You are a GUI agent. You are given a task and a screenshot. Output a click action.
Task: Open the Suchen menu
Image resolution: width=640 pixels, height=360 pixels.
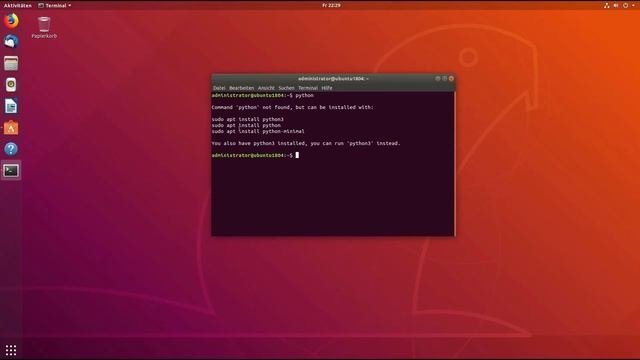tap(286, 88)
